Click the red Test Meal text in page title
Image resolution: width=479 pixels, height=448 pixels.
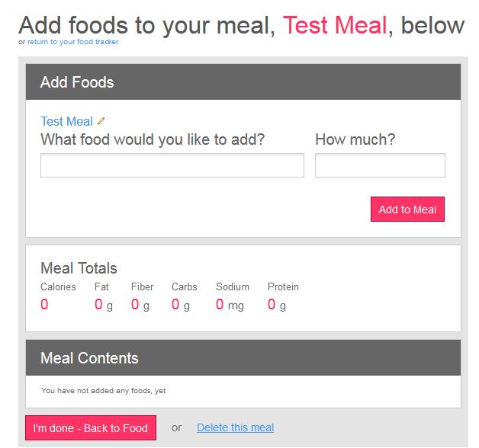click(335, 25)
